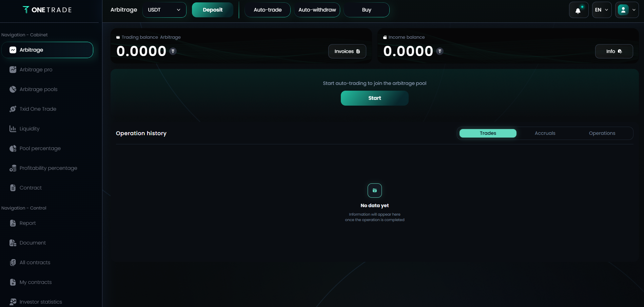Open the Liquidity bar chart icon
644x307 pixels.
13,129
